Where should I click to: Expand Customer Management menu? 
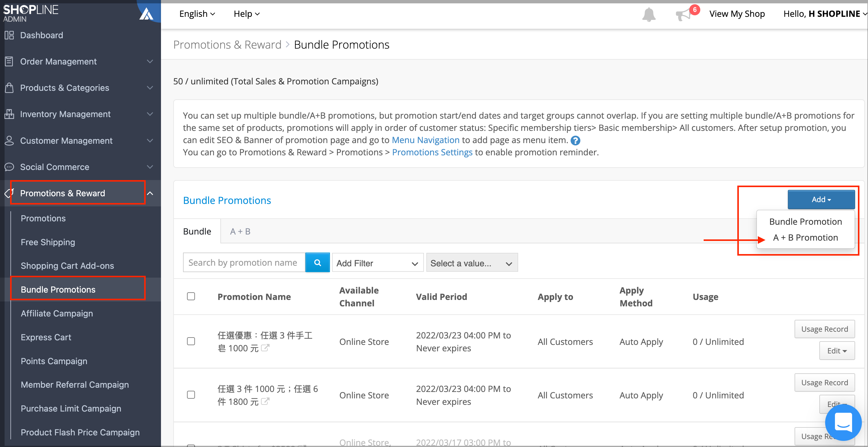tap(150, 140)
